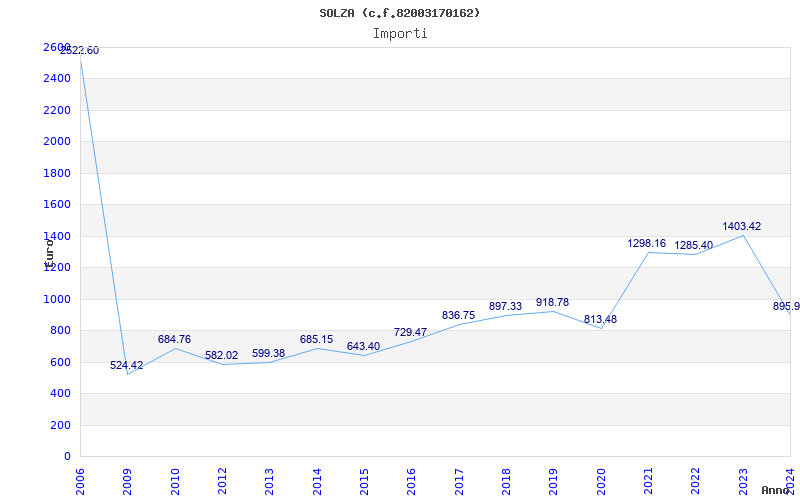Screen dimensions: 800x500
Task: Click the 2200 y-axis tick label
Action: click(57, 110)
